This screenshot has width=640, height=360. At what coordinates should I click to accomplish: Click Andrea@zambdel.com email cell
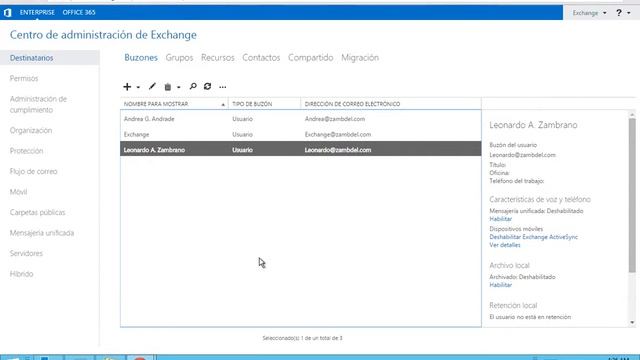[x=335, y=119]
